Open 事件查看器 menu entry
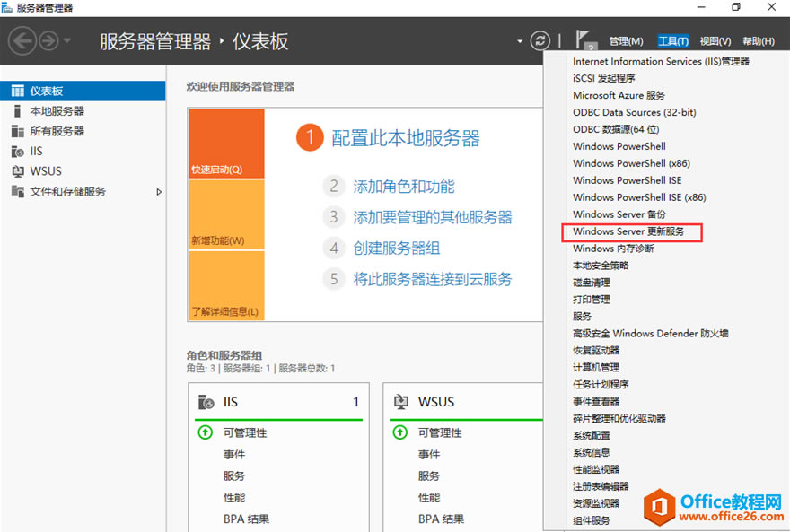 click(x=596, y=402)
